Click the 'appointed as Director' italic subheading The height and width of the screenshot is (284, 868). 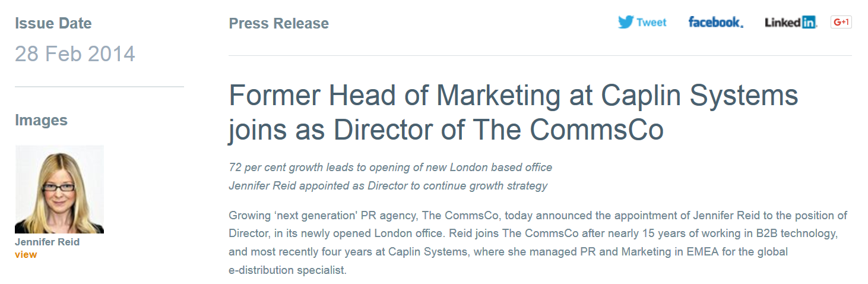click(388, 186)
